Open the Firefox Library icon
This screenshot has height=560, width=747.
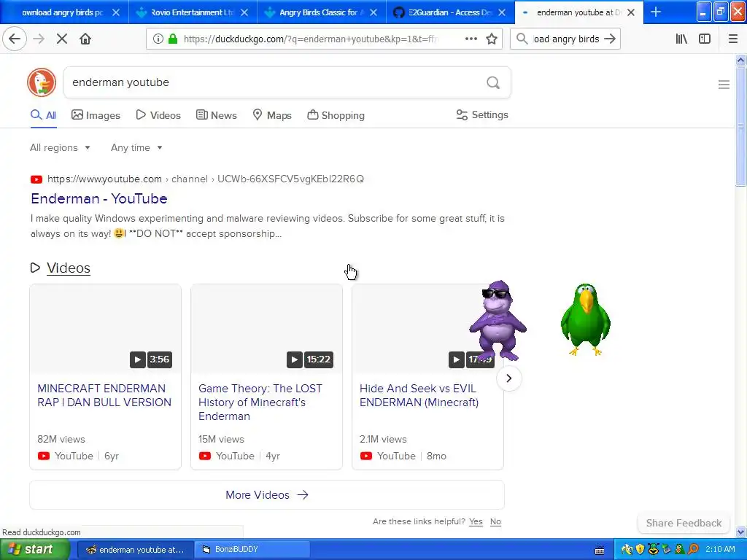coord(681,39)
